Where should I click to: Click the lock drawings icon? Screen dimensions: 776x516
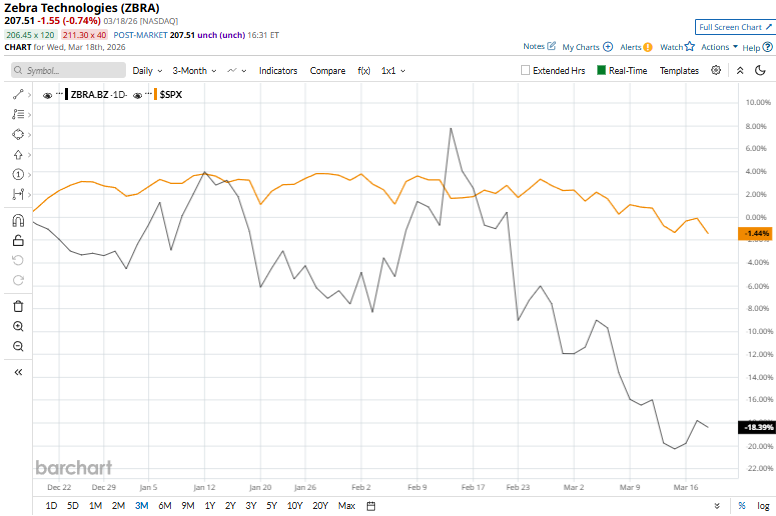(x=18, y=240)
